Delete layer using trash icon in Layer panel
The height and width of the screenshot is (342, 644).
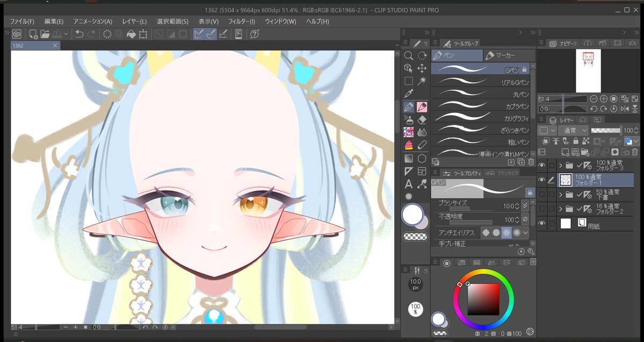(635, 152)
